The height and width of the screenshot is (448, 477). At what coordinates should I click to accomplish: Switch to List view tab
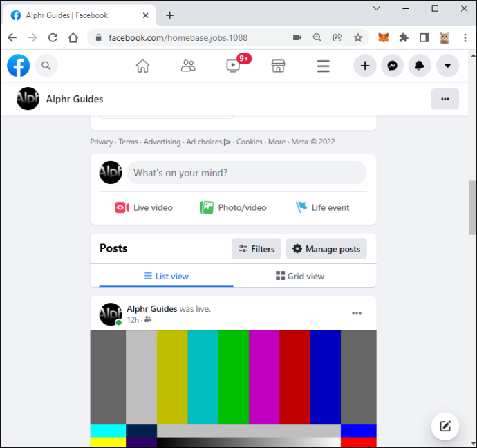pyautogui.click(x=166, y=276)
